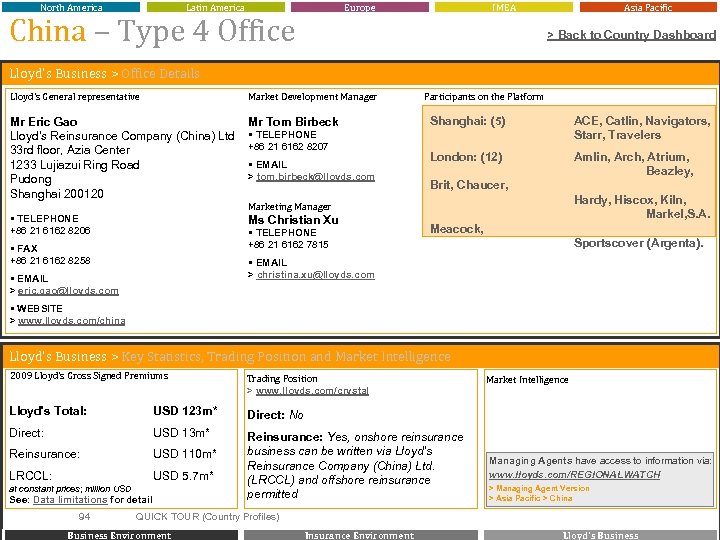Select the Direct USD 13m* value
This screenshot has height=540, width=720.
[181, 433]
